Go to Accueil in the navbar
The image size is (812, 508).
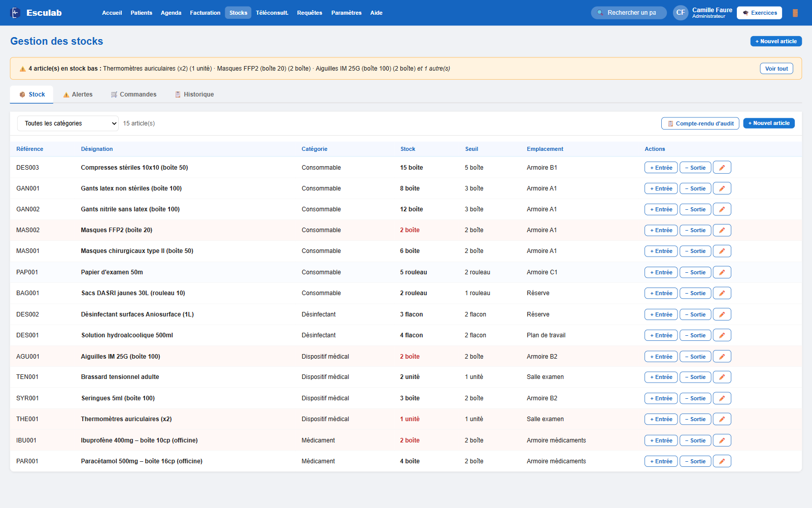[112, 13]
